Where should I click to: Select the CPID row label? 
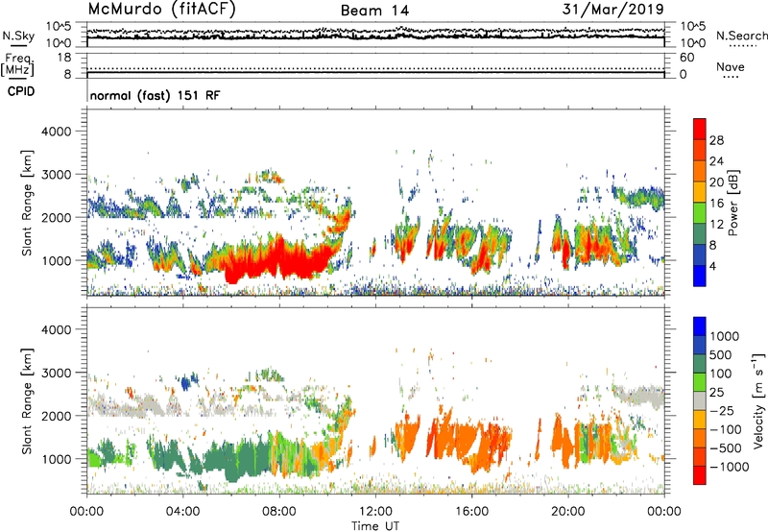point(21,91)
